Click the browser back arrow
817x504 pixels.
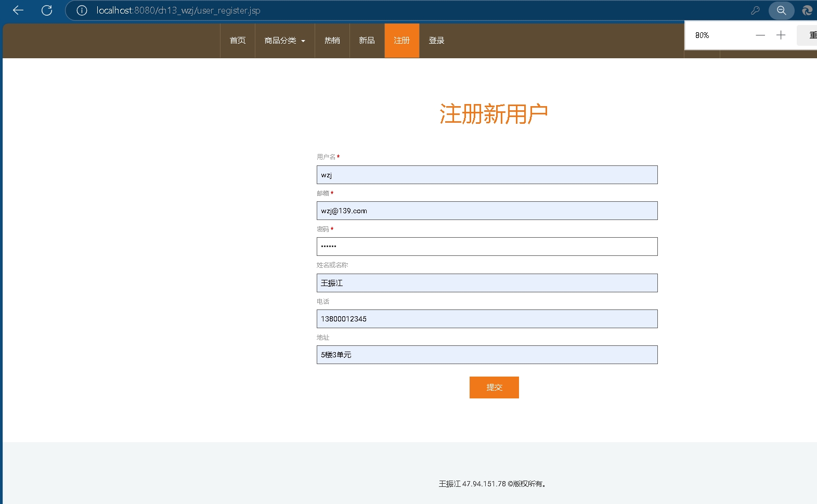(x=18, y=10)
